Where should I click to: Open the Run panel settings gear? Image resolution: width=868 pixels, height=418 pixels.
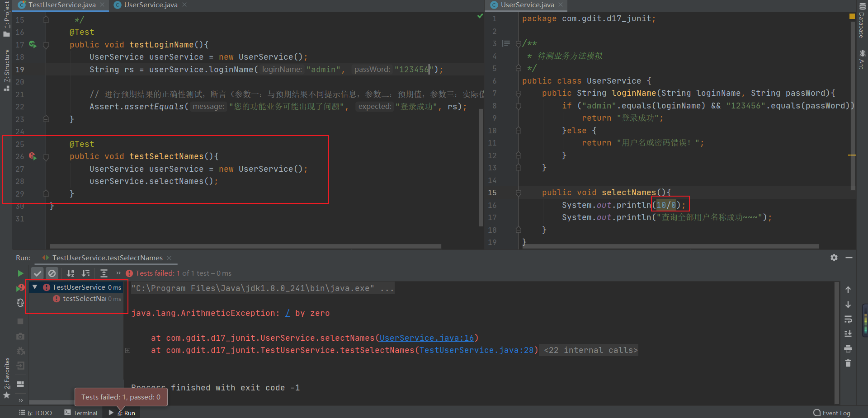tap(834, 258)
